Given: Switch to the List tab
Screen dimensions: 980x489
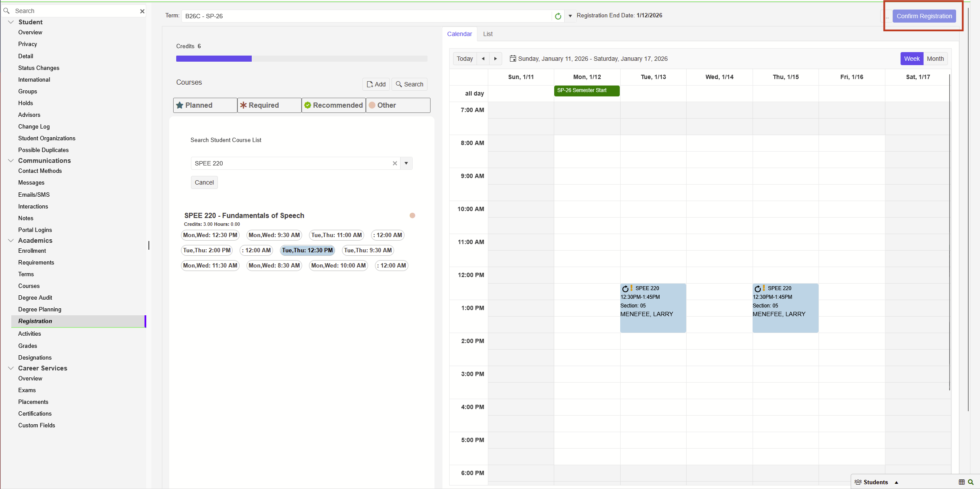Looking at the screenshot, I should coord(488,34).
